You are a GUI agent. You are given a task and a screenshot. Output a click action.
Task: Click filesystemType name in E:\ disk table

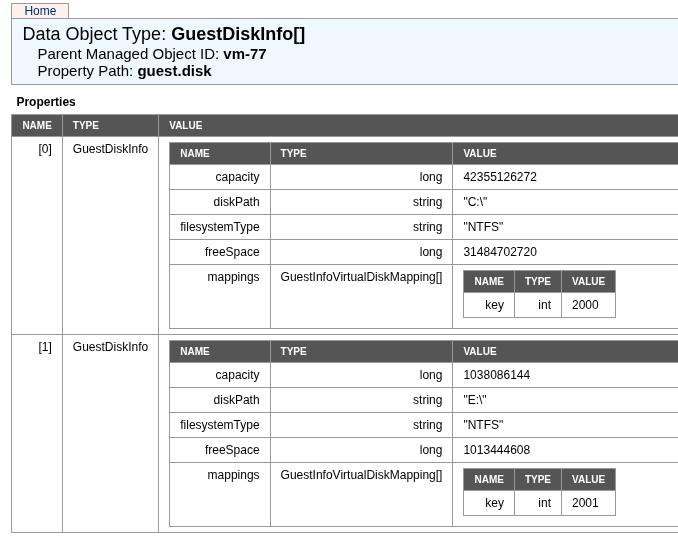pos(220,425)
